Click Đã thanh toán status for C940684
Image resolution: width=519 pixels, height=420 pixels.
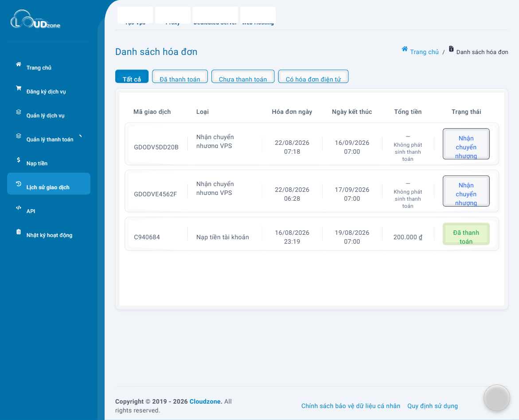click(466, 234)
